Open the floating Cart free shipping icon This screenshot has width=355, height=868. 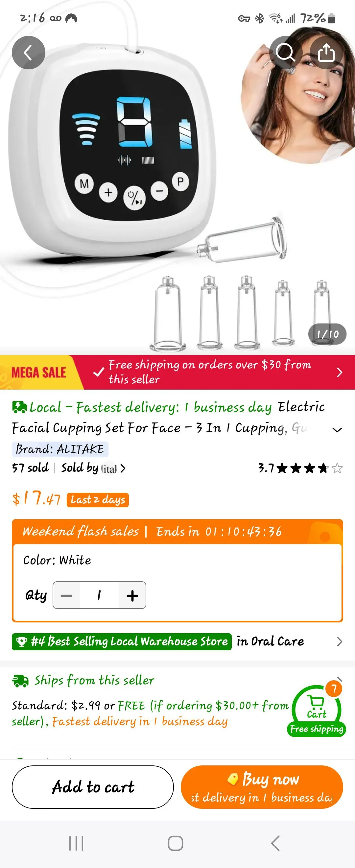(316, 711)
